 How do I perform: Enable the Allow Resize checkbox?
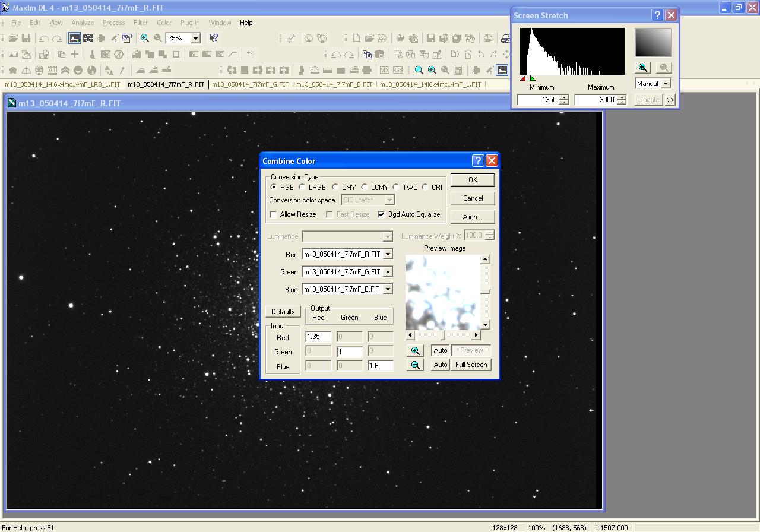(x=274, y=214)
